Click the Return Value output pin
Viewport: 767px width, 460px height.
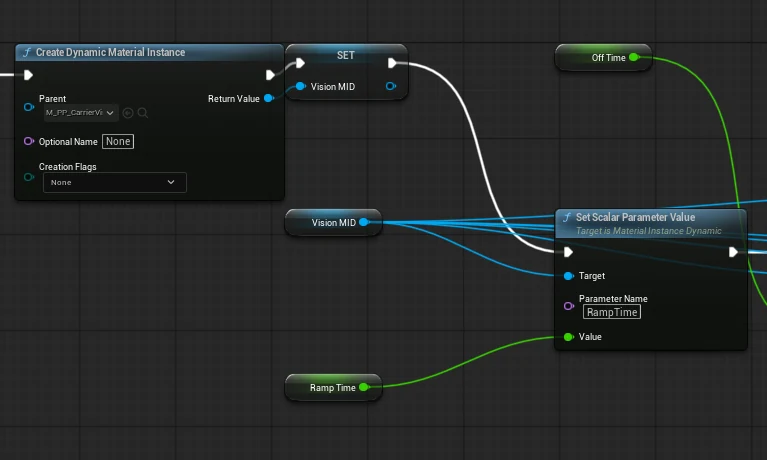click(269, 98)
